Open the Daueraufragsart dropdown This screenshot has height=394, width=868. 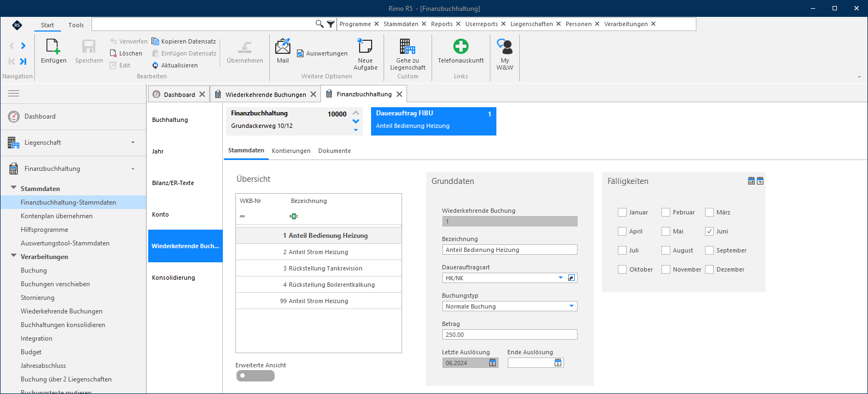click(561, 278)
